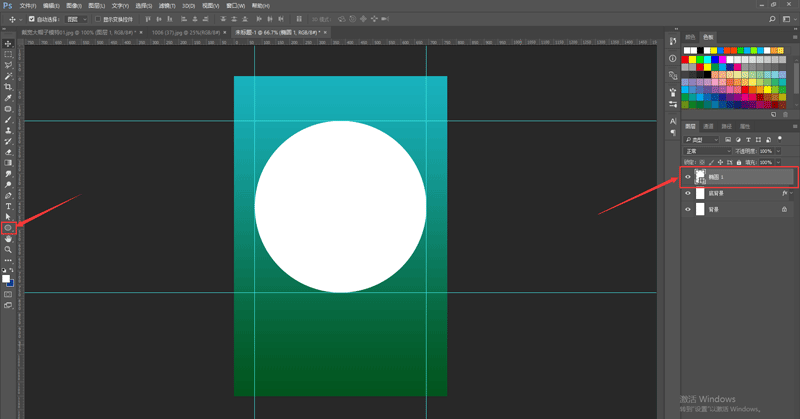Select the Pen tool
The height and width of the screenshot is (419, 800).
[x=8, y=195]
